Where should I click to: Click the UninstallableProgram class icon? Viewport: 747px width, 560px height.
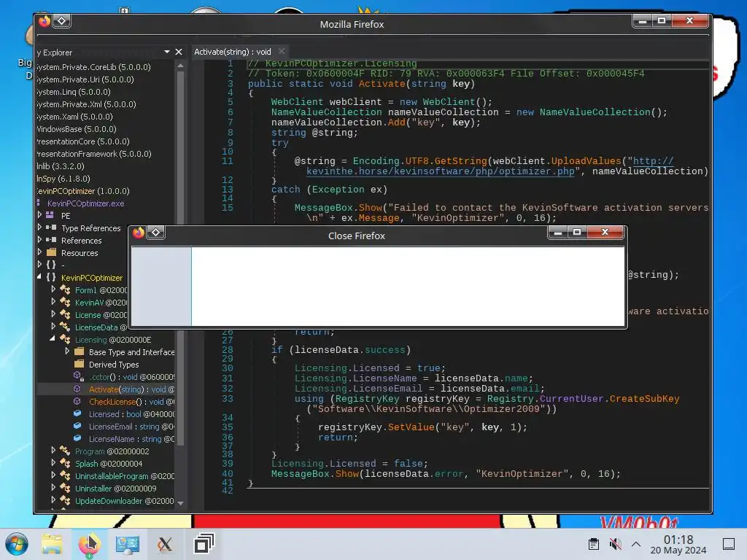(65, 475)
